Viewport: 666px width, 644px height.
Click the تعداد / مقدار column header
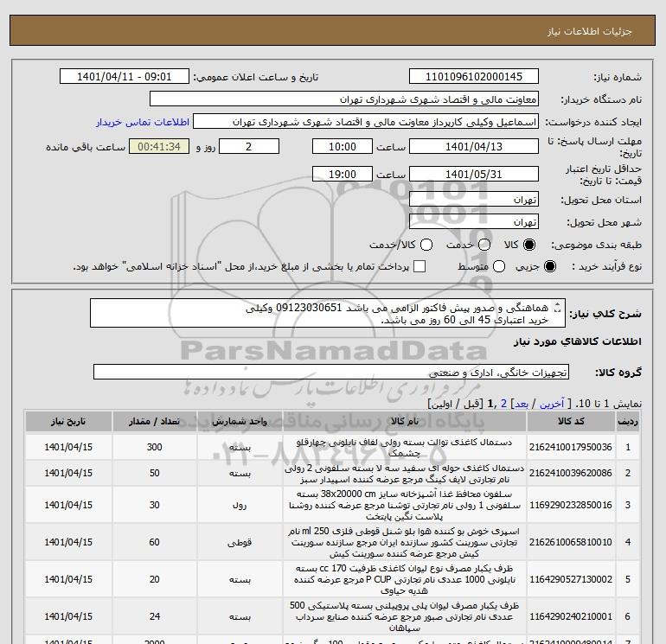pos(154,422)
